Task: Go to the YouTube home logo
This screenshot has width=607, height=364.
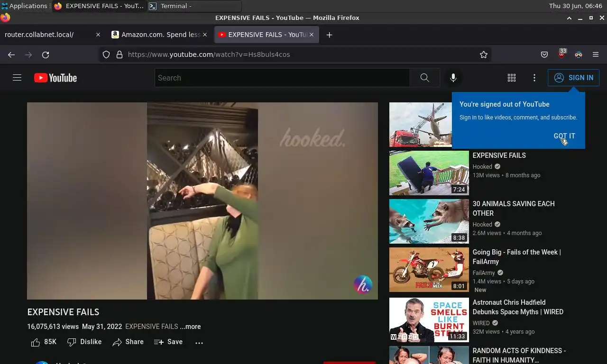Action: pyautogui.click(x=55, y=78)
